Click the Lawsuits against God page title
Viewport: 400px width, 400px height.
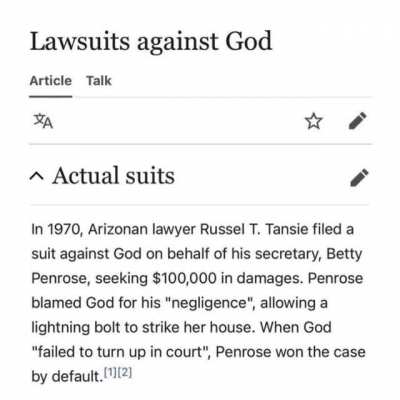click(x=151, y=41)
